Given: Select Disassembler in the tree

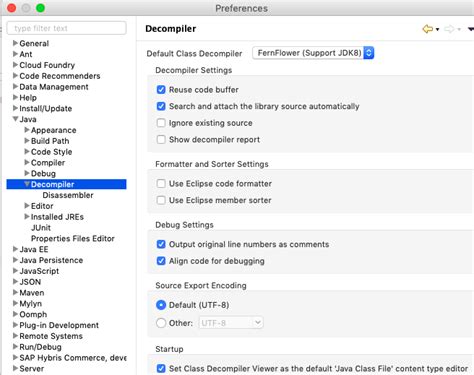Looking at the screenshot, I should 68,195.
